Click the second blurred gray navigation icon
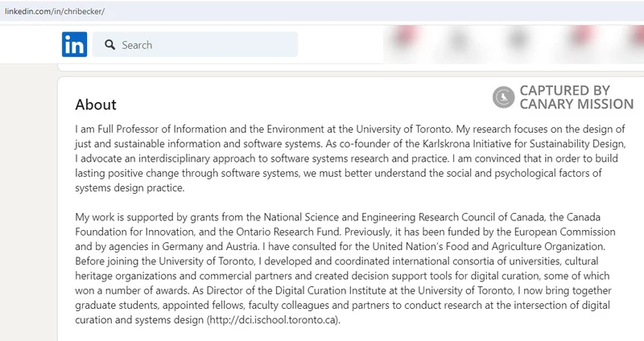Screen dimensions: 644x341 point(459,39)
